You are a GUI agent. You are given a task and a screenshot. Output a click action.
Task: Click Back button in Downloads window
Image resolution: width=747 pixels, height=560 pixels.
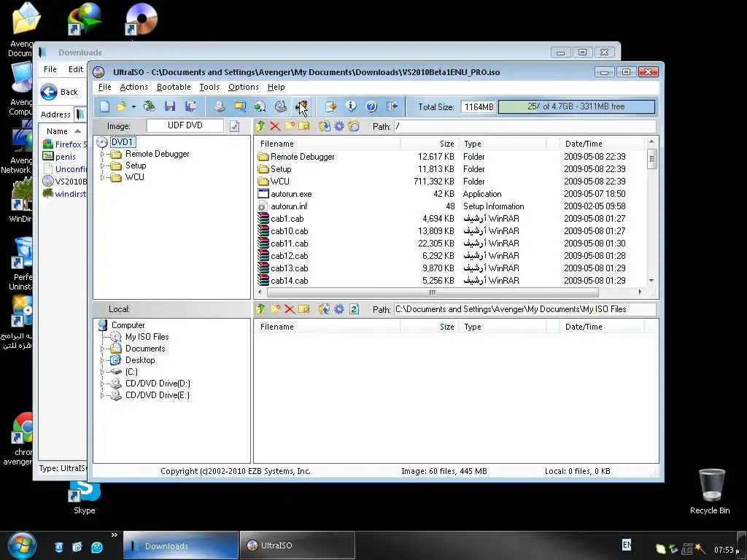(x=59, y=92)
